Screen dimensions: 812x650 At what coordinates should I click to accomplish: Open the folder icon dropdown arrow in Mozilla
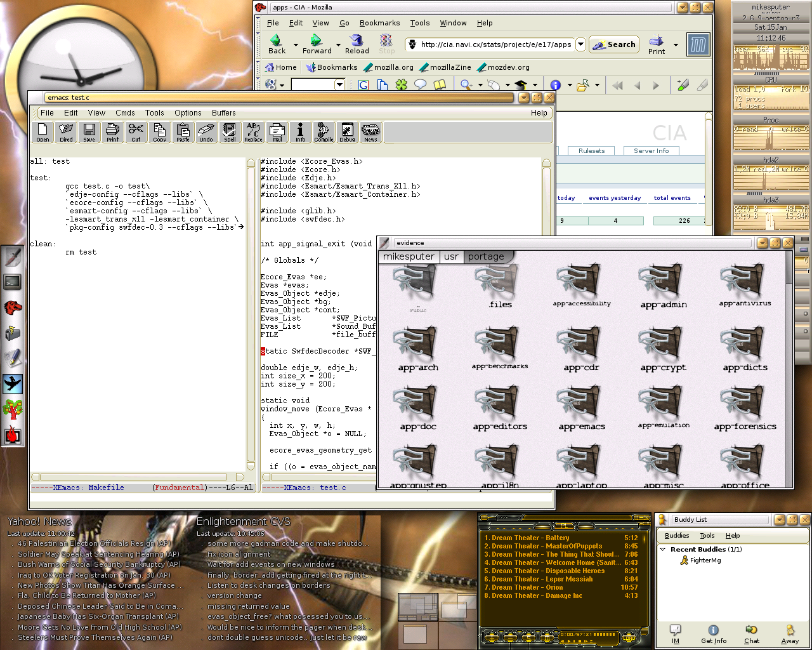coord(597,85)
